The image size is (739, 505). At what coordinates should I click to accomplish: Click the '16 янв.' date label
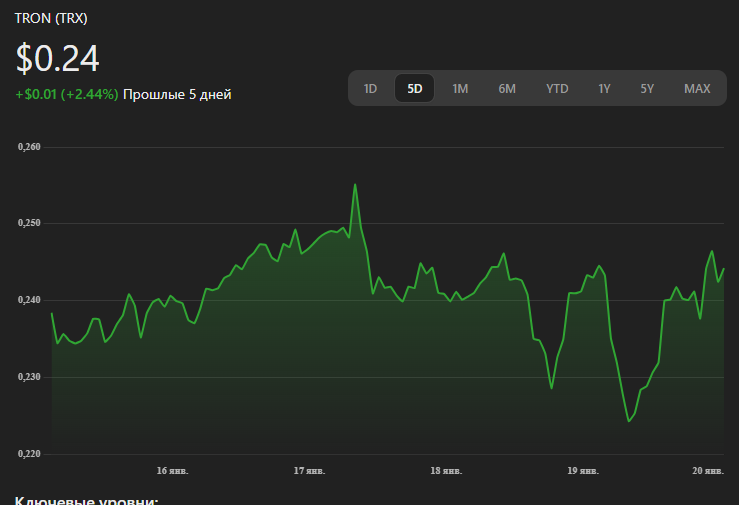coord(172,471)
